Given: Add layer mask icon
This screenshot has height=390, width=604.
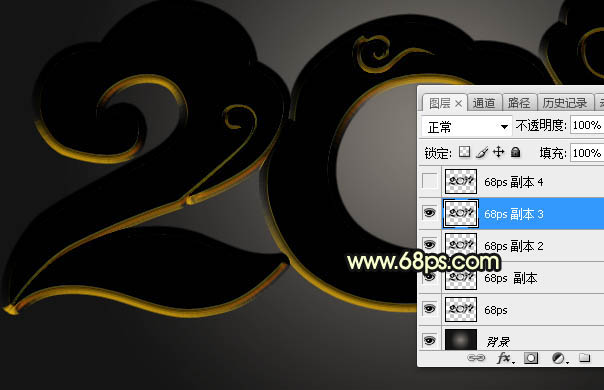Looking at the screenshot, I should pyautogui.click(x=531, y=358).
